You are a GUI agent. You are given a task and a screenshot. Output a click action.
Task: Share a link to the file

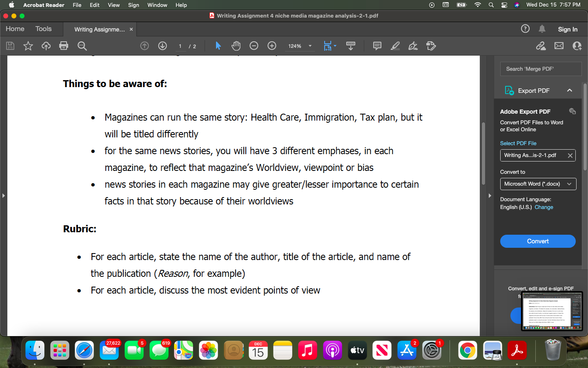click(x=541, y=46)
